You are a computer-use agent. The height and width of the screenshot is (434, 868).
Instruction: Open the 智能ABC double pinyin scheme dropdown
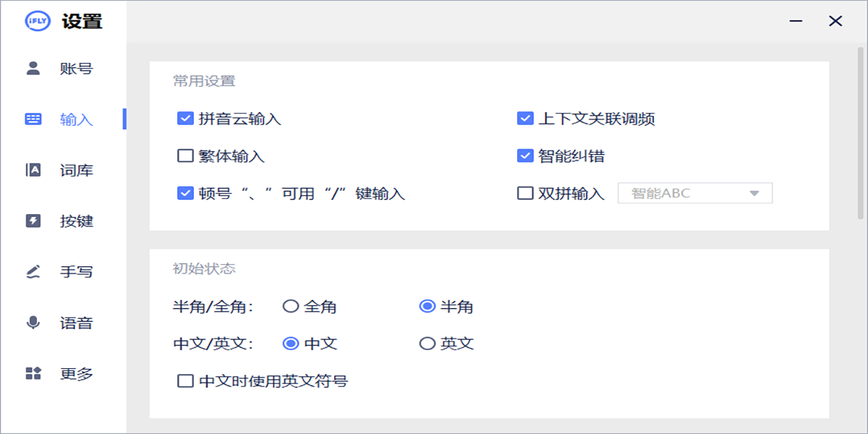[694, 193]
